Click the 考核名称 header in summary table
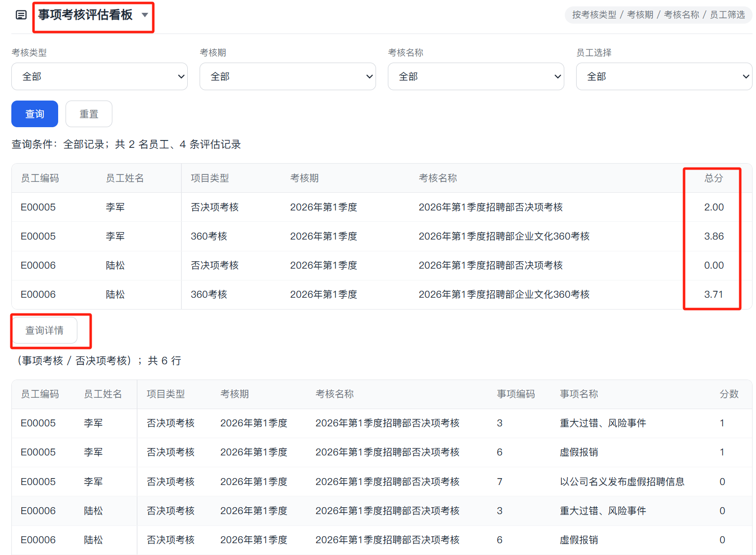 438,178
